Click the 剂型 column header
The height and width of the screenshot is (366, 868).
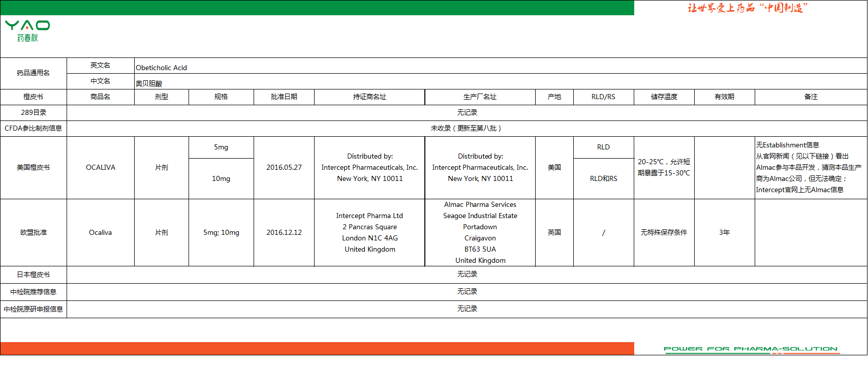(x=162, y=97)
